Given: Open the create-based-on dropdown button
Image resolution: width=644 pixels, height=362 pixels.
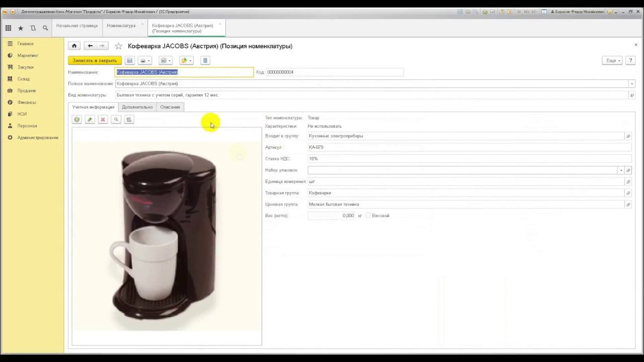Looking at the screenshot, I should click(x=186, y=60).
